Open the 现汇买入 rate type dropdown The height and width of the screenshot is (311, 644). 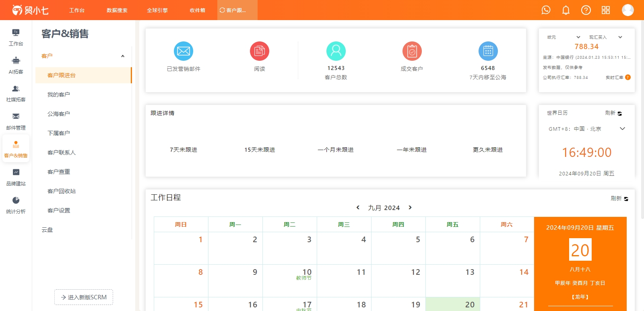click(606, 37)
